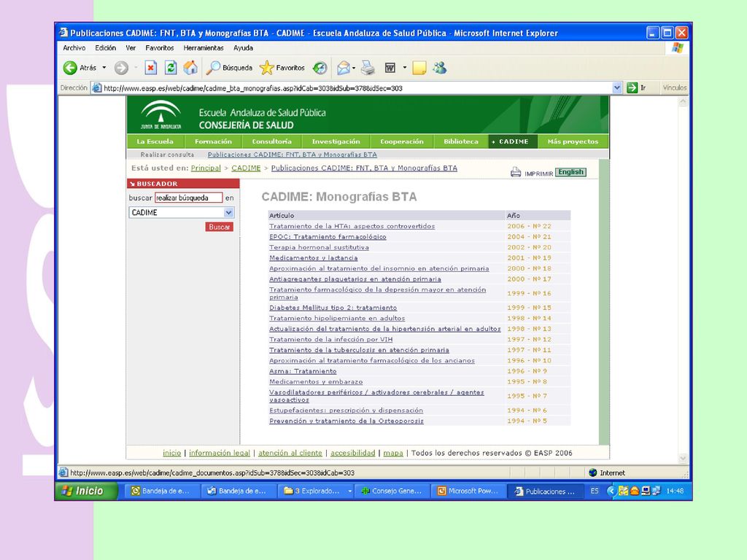747x560 pixels.
Task: Click the vertical scrollbar down arrow
Action: tap(683, 458)
